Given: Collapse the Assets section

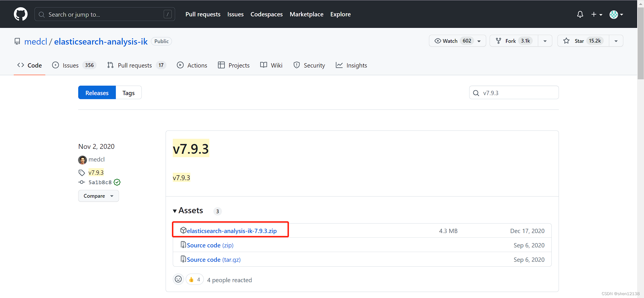Looking at the screenshot, I should pyautogui.click(x=188, y=211).
